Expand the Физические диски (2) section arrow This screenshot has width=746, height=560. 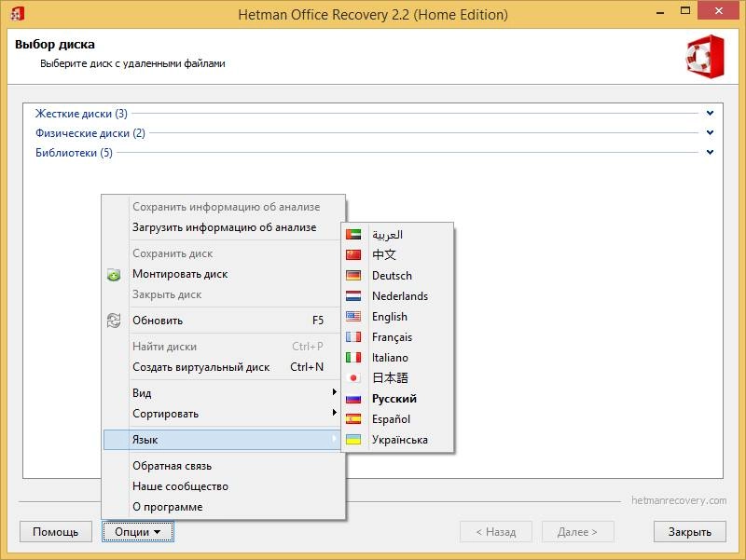(710, 132)
